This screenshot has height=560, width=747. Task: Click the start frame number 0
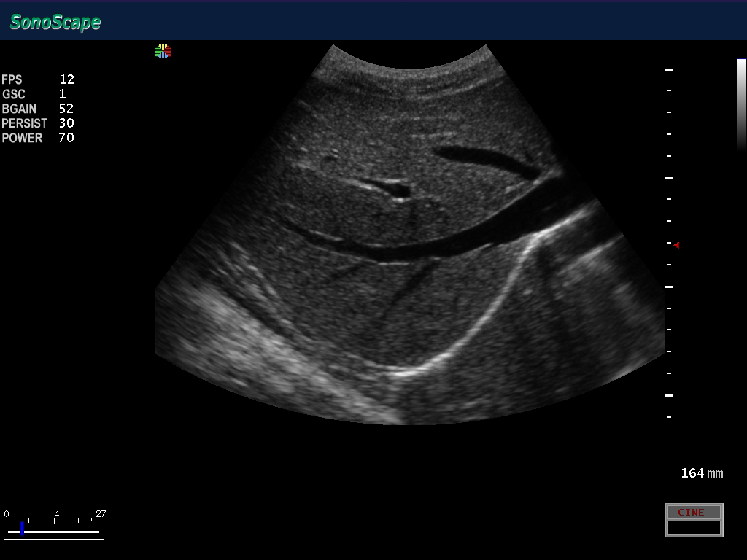(7, 513)
